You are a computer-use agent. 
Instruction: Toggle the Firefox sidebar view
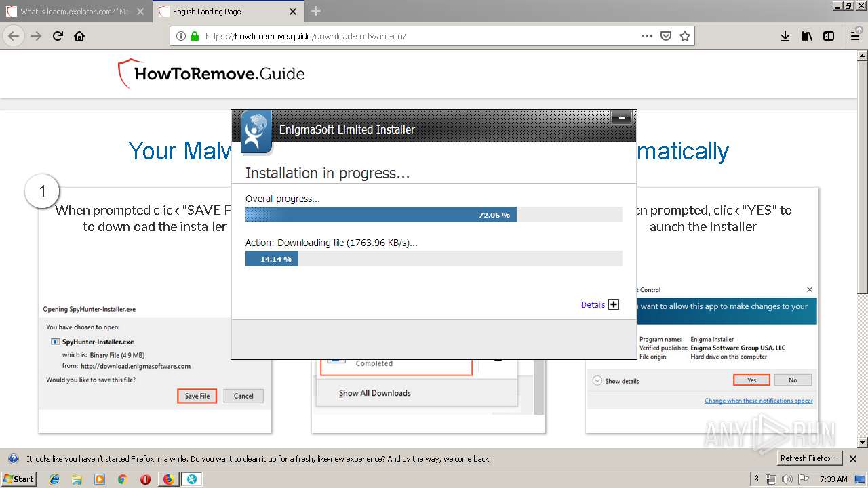point(829,36)
